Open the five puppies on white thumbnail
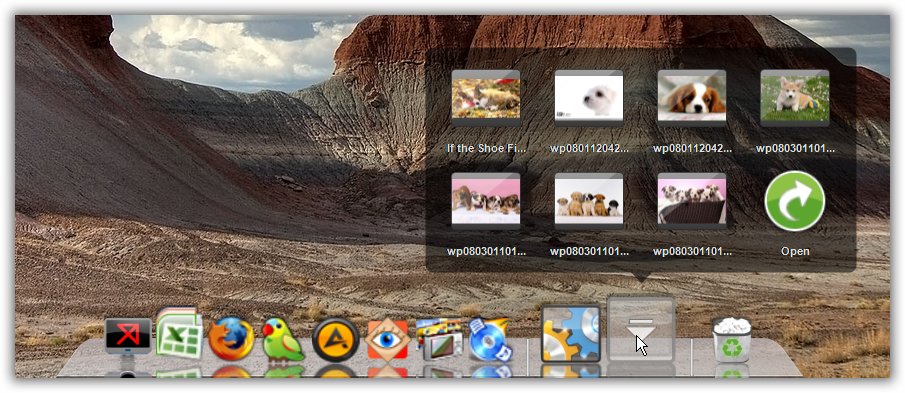 click(x=589, y=201)
